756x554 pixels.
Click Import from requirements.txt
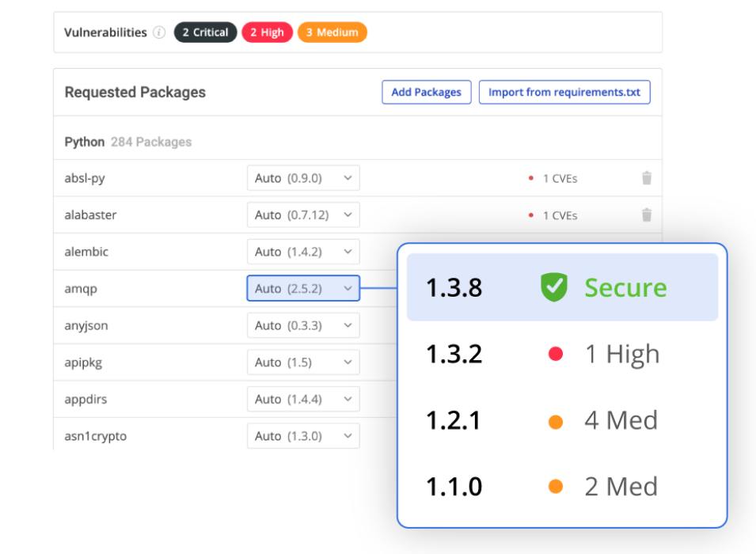pyautogui.click(x=564, y=92)
